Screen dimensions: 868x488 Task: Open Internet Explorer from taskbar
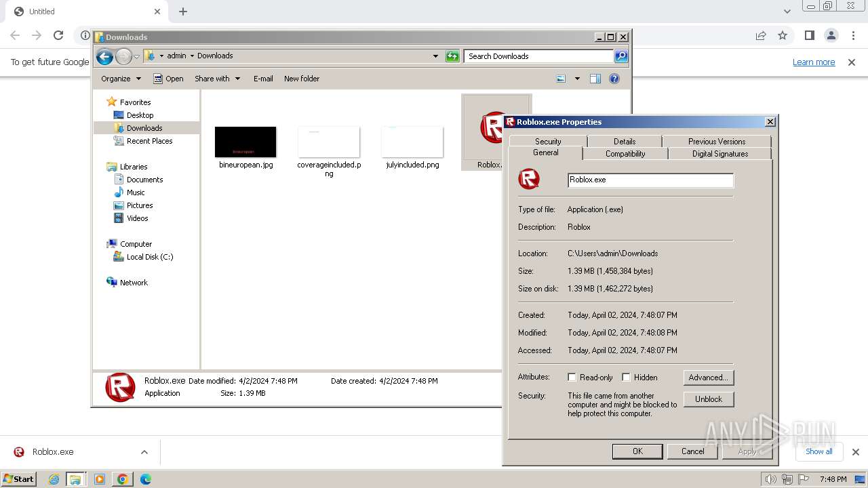coord(54,479)
